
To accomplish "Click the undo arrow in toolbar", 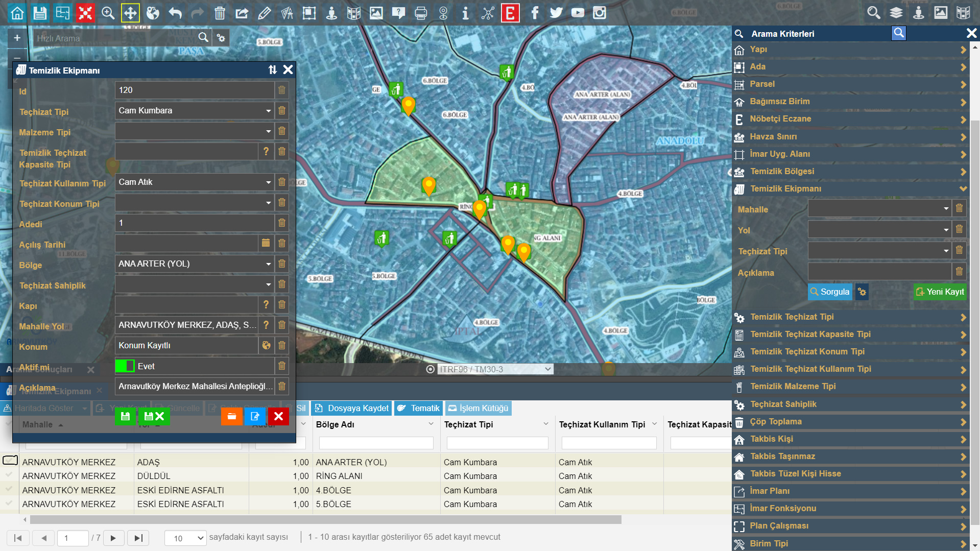I will [x=175, y=13].
